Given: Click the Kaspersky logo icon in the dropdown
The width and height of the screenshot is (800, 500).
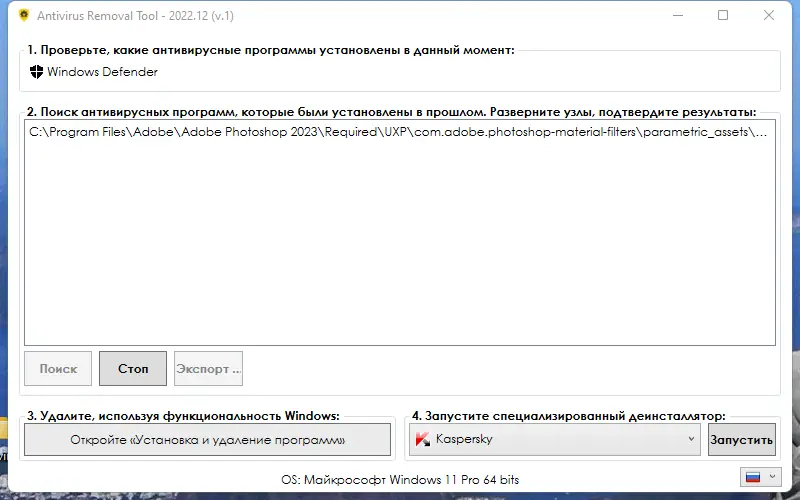Looking at the screenshot, I should [x=423, y=439].
